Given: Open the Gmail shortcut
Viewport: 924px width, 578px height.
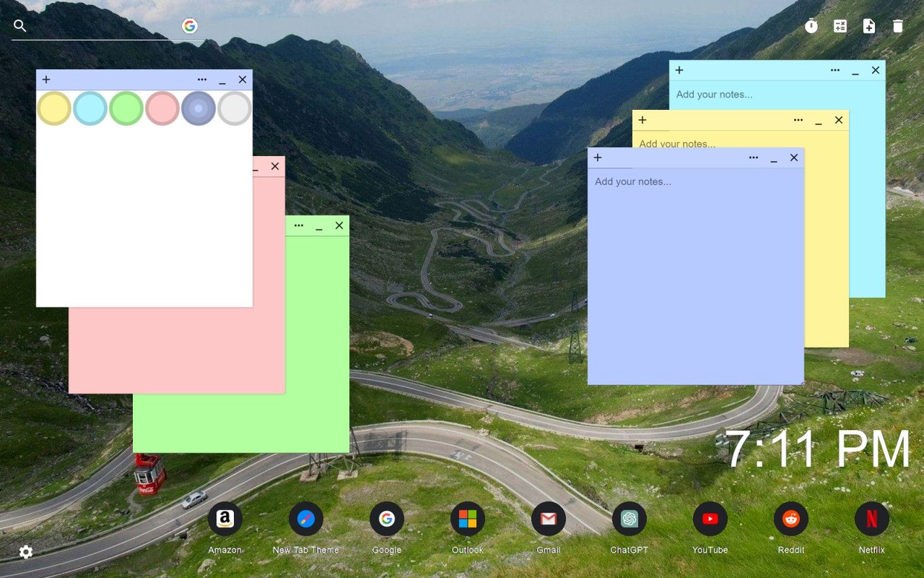Looking at the screenshot, I should [549, 519].
